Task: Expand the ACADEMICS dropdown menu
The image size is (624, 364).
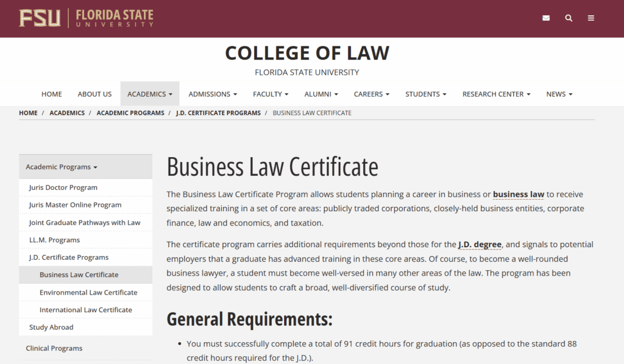Action: pyautogui.click(x=150, y=94)
